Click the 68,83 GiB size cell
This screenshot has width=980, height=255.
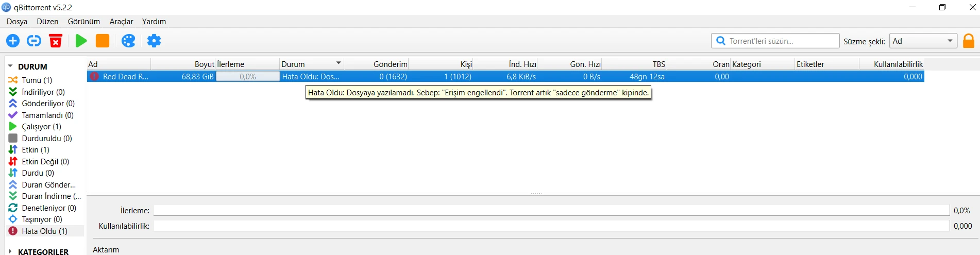(197, 76)
